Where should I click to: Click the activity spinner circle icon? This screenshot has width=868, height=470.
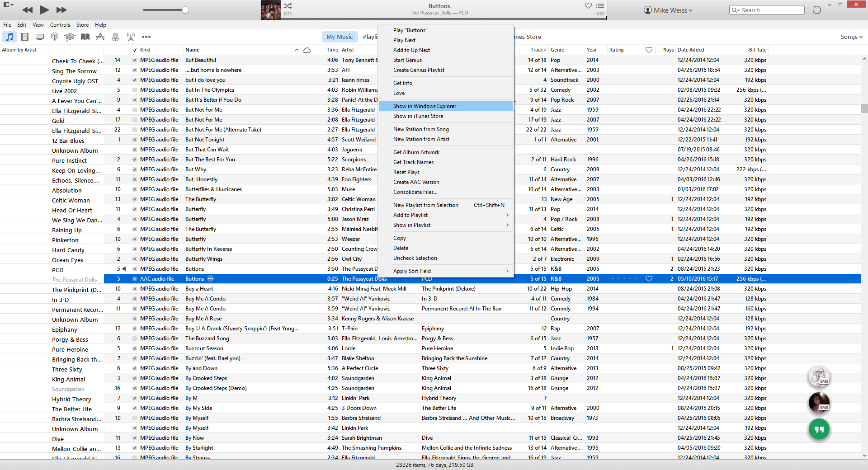pyautogui.click(x=816, y=10)
